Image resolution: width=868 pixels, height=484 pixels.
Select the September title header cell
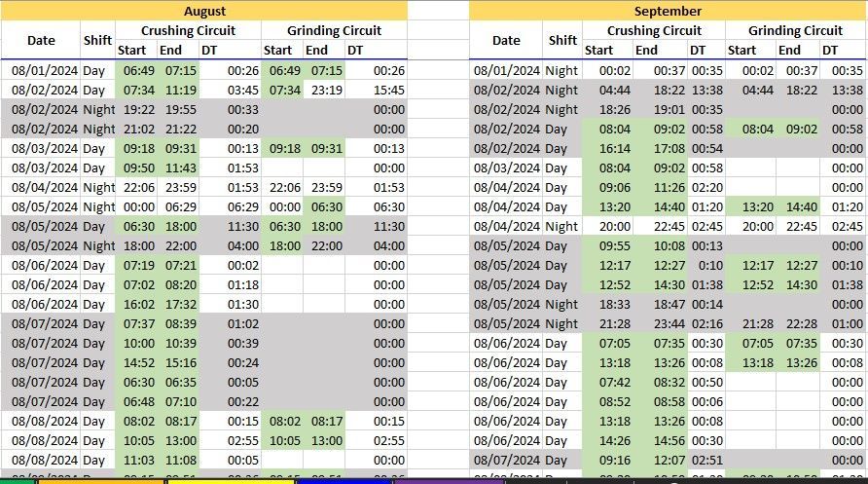pos(668,11)
